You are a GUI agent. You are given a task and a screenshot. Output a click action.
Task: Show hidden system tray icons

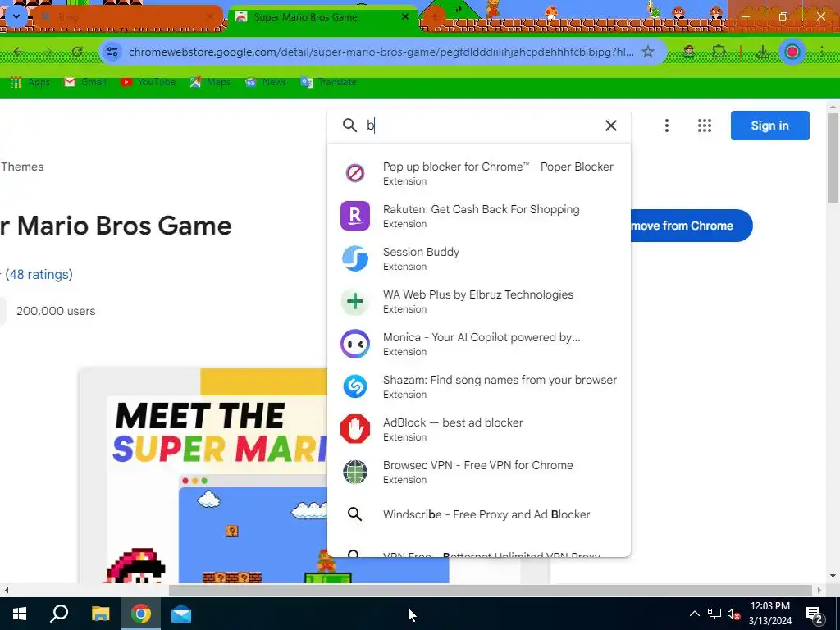tap(694, 614)
